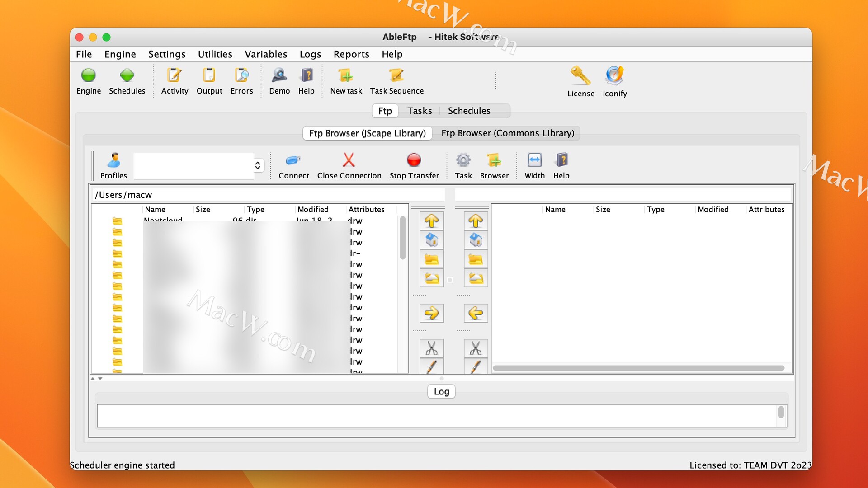Open the Output log icon
868x488 pixels.
coord(209,75)
